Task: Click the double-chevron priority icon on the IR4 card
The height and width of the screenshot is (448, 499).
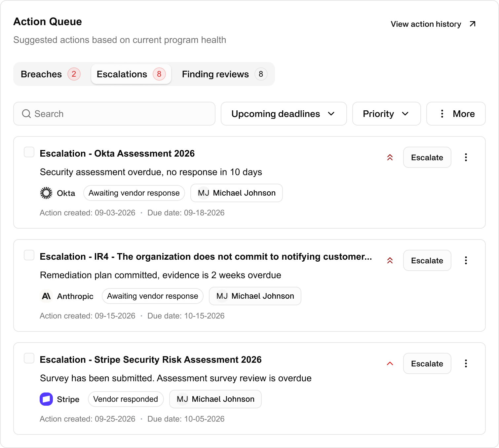Action: pyautogui.click(x=390, y=260)
